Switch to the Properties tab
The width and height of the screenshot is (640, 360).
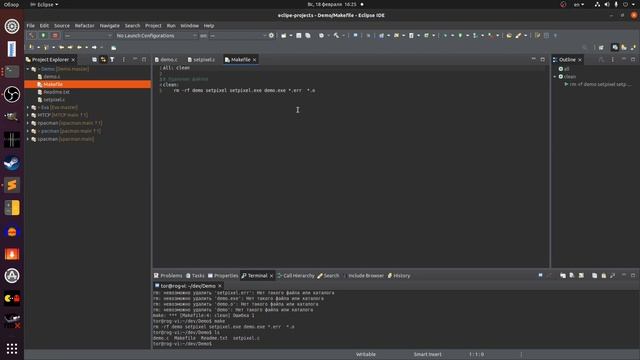coord(223,276)
